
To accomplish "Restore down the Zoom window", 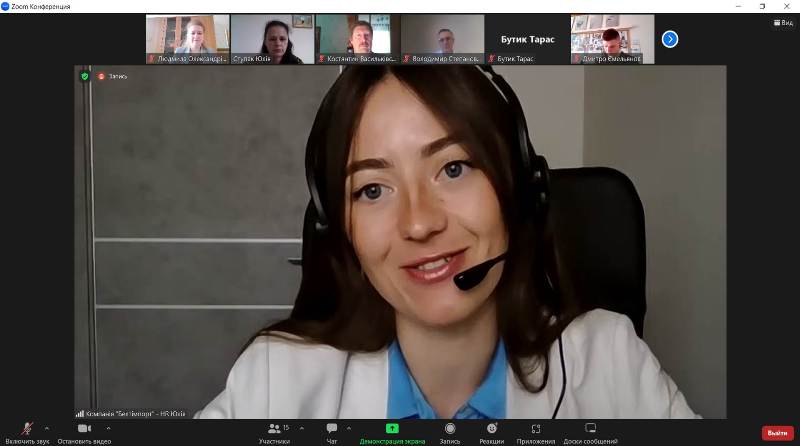I will pyautogui.click(x=762, y=6).
